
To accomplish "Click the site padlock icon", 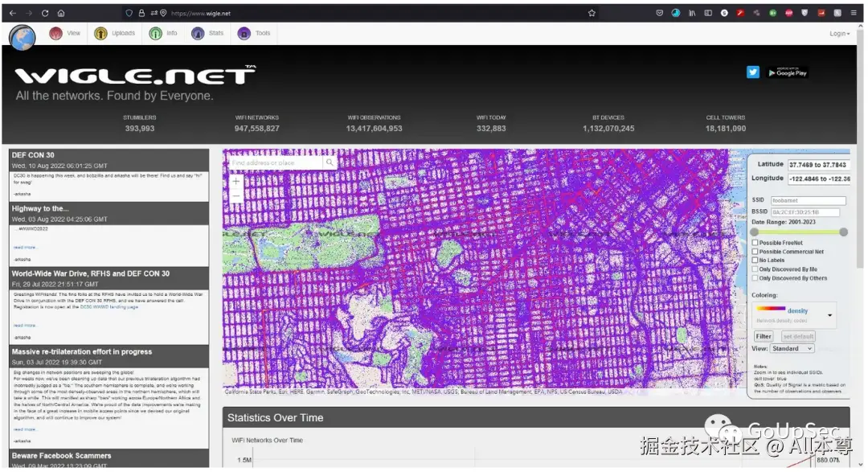I will coord(141,13).
